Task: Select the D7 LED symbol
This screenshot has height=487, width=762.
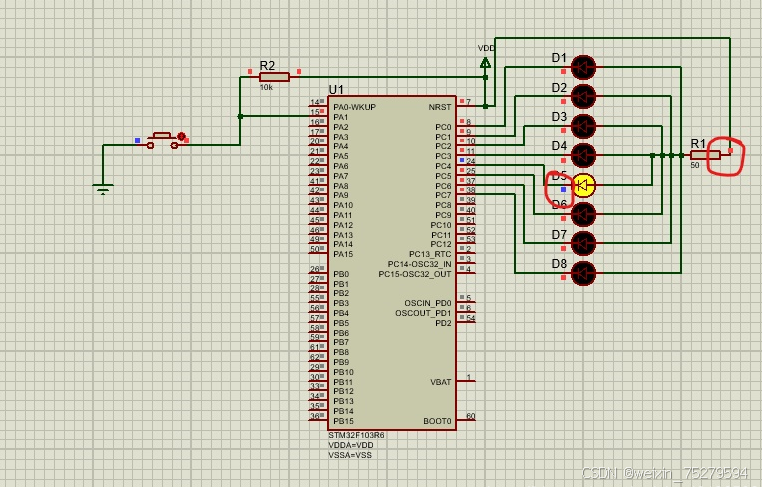Action: (583, 243)
